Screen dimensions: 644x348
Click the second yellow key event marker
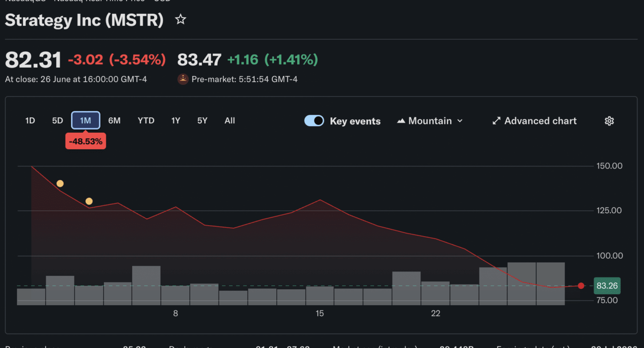pos(89,201)
